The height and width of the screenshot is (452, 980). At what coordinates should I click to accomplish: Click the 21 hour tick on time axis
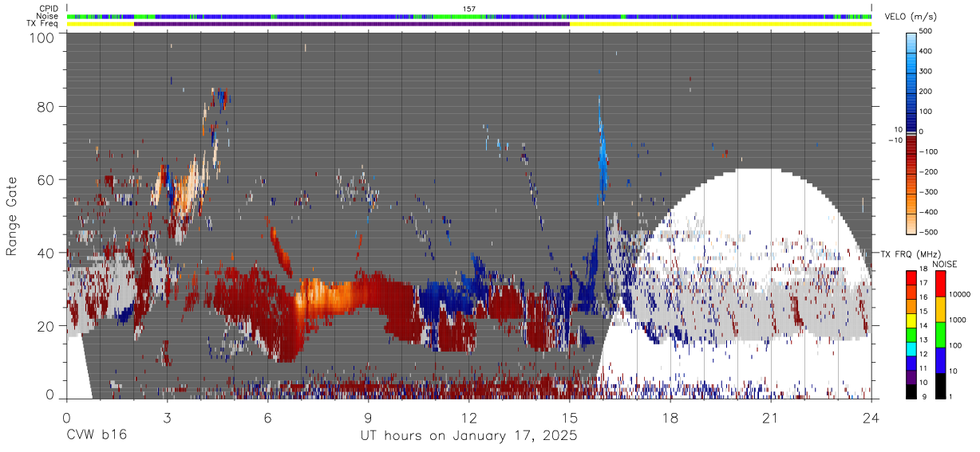pos(771,417)
